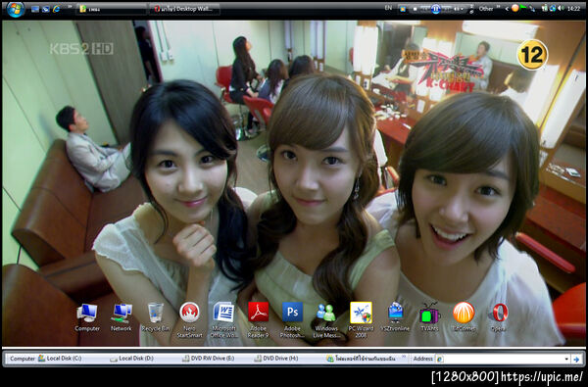Viewport: 588px width, 387px height.
Task: Open the Computer desktop icon
Action: pos(87,317)
